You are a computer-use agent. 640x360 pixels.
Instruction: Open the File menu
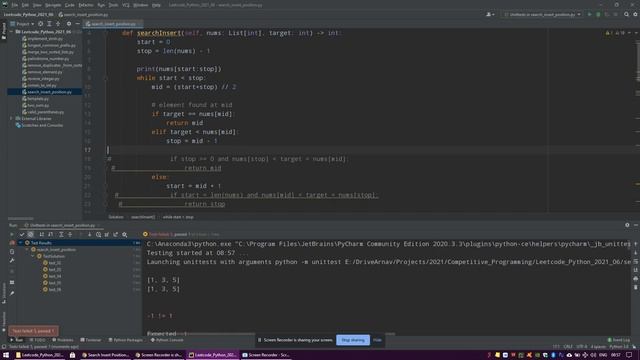15,5
